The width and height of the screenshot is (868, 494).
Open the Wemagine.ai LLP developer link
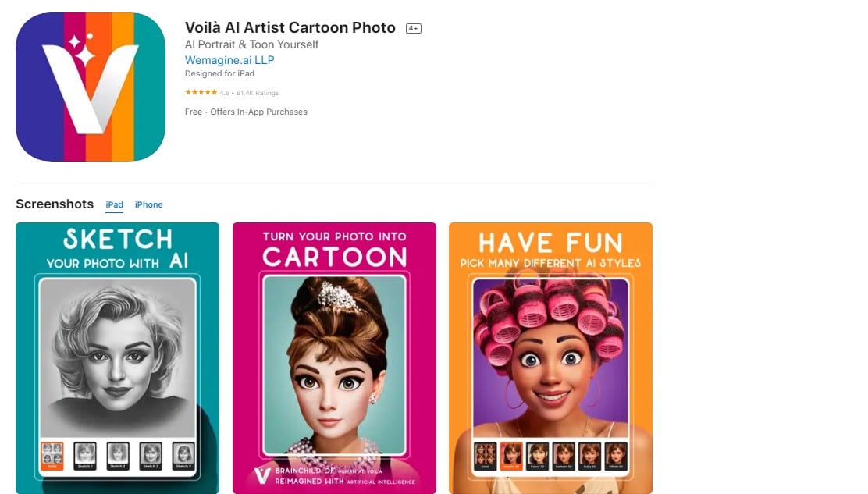coord(229,60)
